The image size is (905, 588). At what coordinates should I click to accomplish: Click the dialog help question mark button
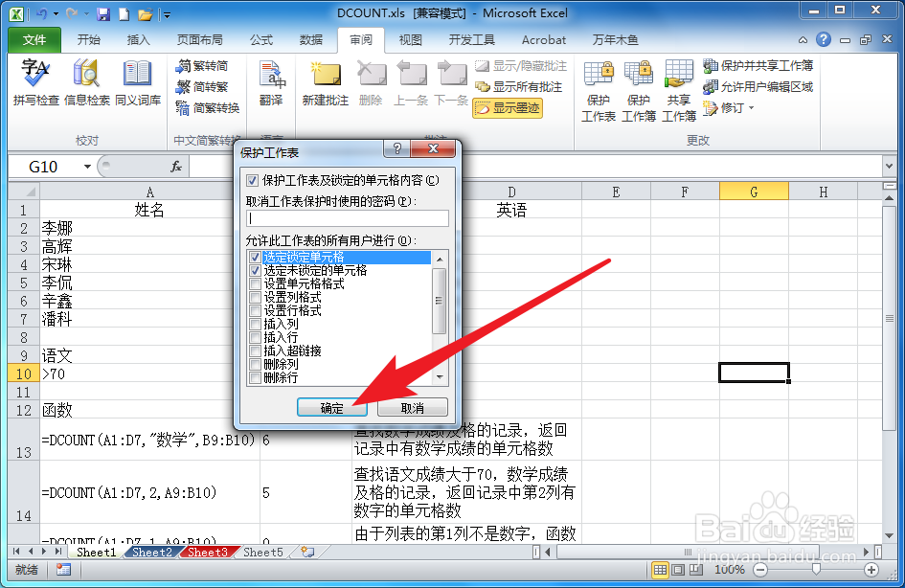pos(396,149)
